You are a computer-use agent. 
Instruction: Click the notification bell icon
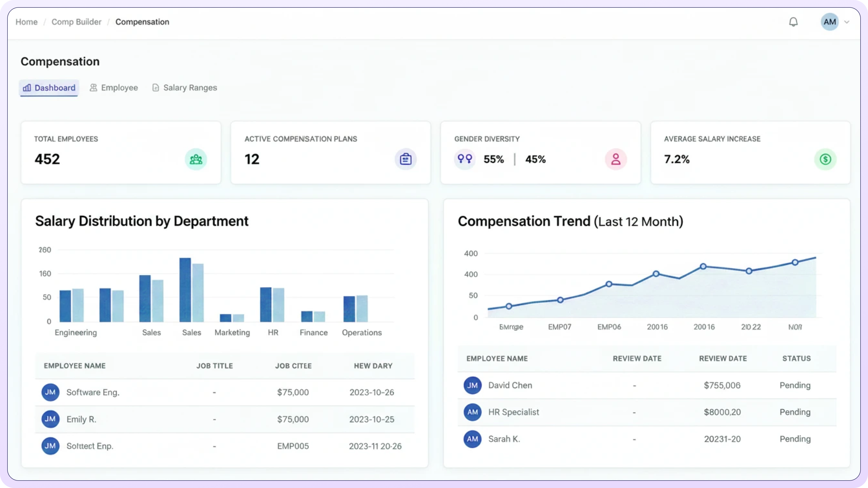[793, 22]
